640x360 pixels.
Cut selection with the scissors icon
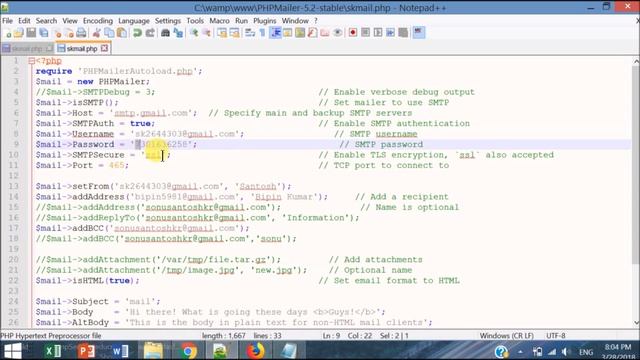click(96, 33)
